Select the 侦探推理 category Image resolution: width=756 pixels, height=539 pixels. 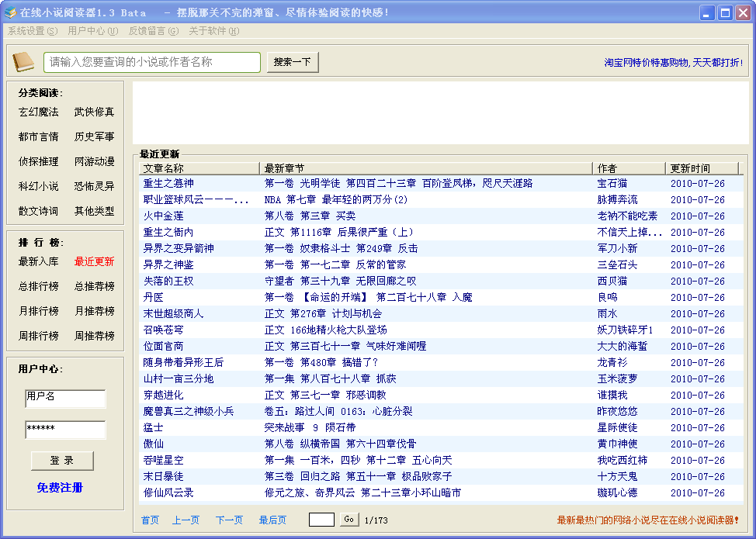click(x=39, y=162)
